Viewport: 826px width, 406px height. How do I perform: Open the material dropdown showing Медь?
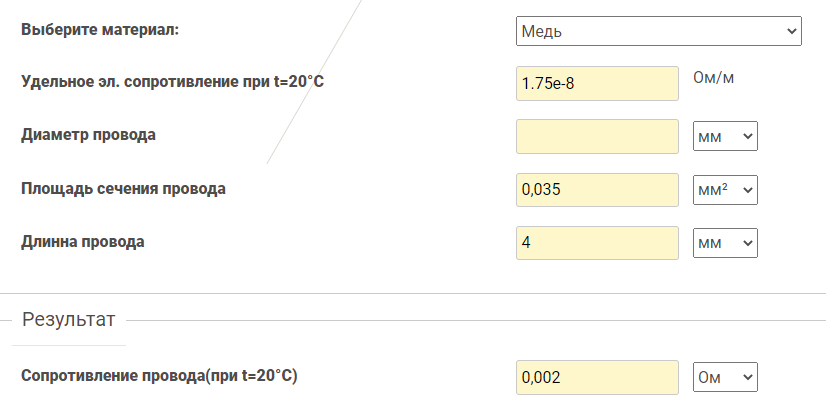(659, 31)
